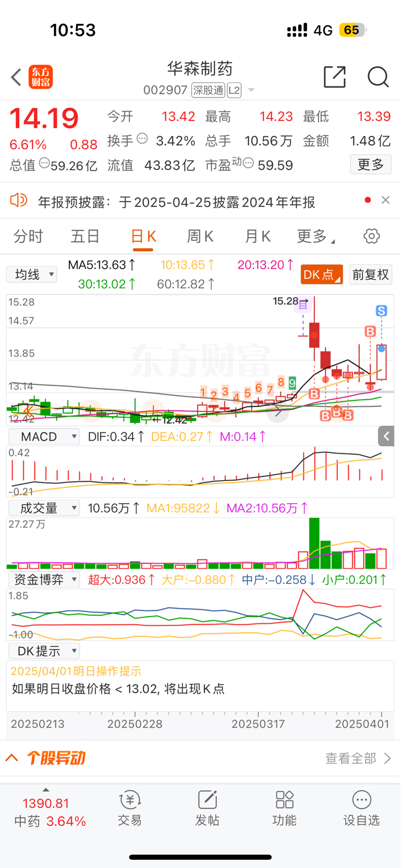Switch to the 分时 tab
This screenshot has height=868, width=401.
coord(28,236)
